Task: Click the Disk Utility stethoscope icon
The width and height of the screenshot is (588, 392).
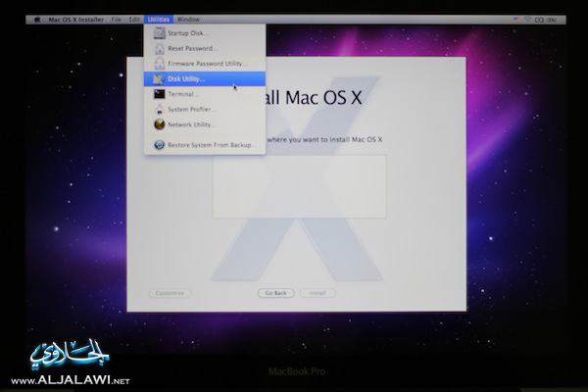Action: point(158,79)
